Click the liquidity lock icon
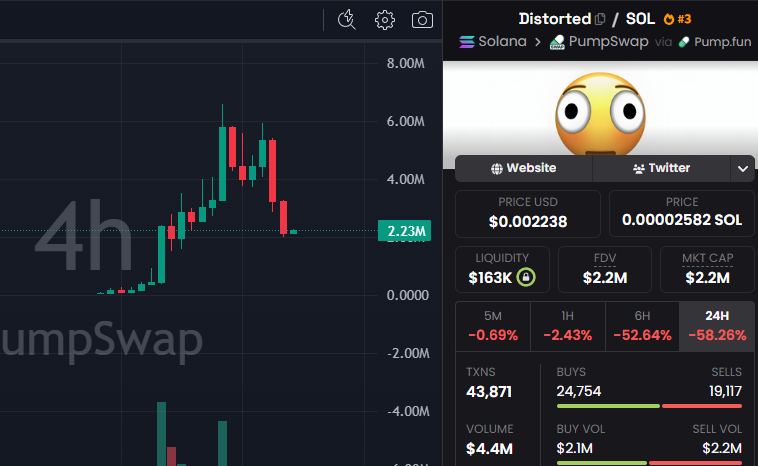Screen dimensions: 758x466 [526, 277]
